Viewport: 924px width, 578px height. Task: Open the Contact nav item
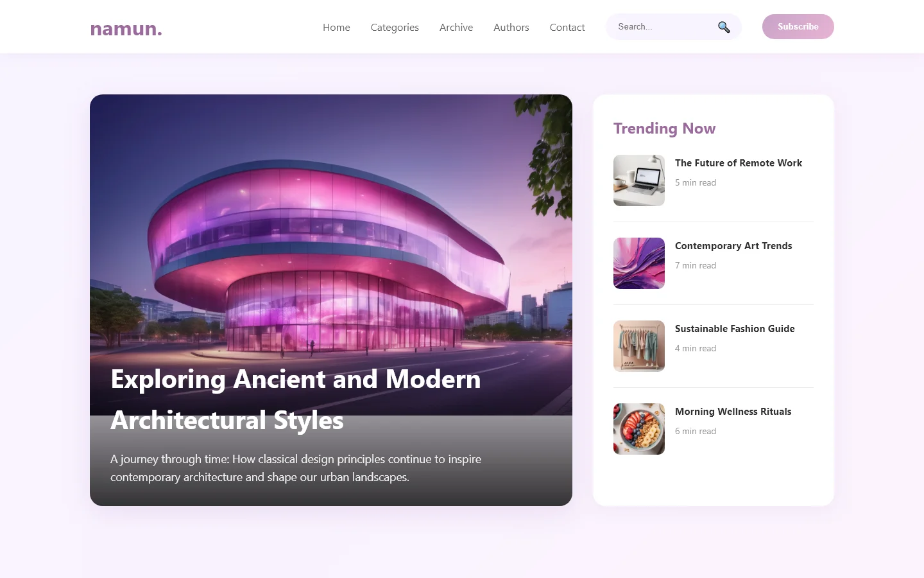(x=567, y=27)
